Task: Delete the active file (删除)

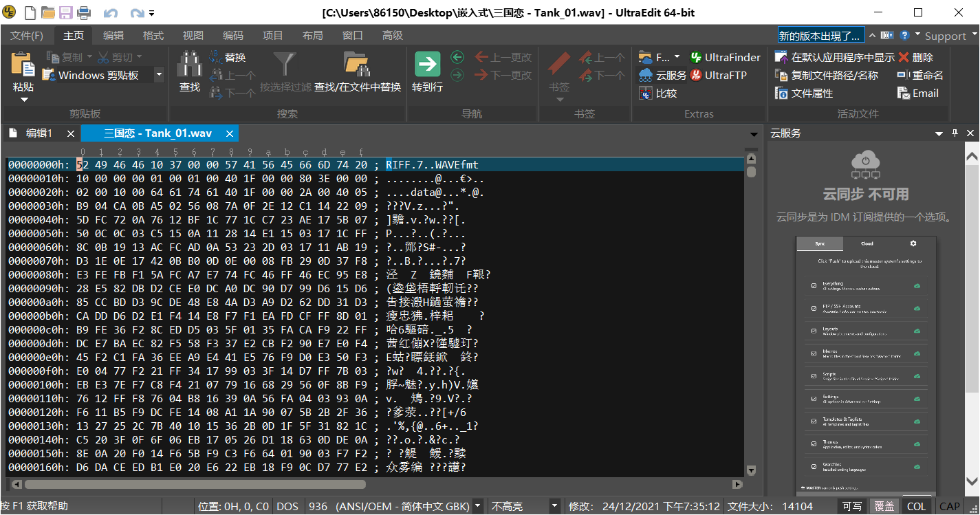Action: pyautogui.click(x=916, y=58)
